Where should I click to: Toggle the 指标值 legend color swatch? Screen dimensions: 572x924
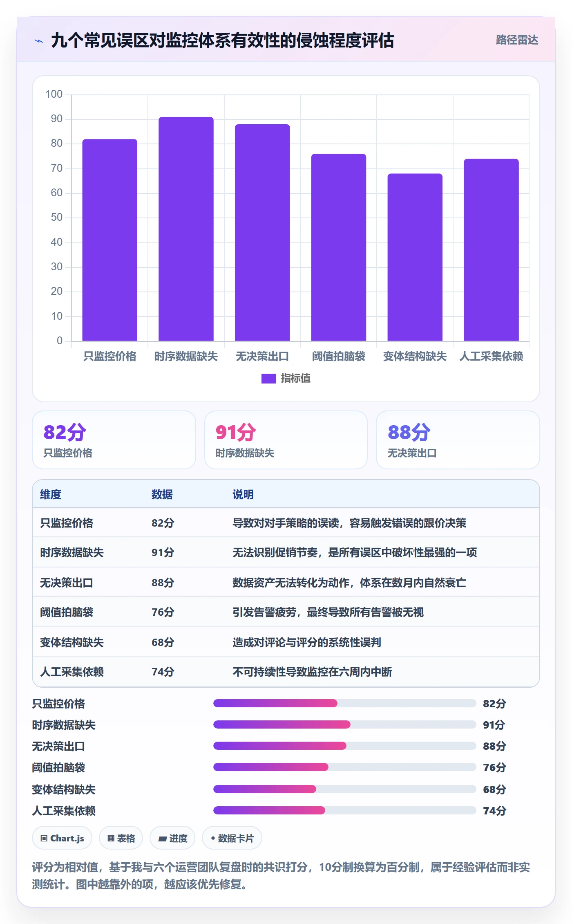(268, 379)
